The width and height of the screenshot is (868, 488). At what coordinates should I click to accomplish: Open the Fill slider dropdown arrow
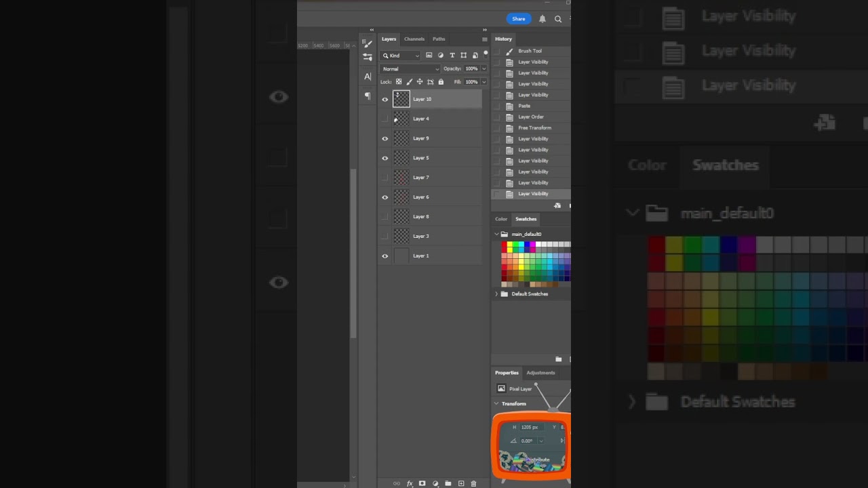484,82
